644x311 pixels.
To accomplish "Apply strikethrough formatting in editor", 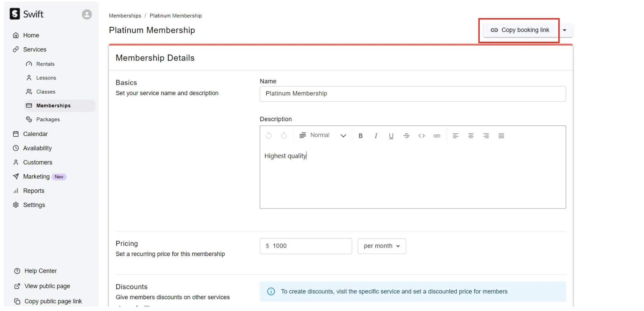I will coord(406,136).
